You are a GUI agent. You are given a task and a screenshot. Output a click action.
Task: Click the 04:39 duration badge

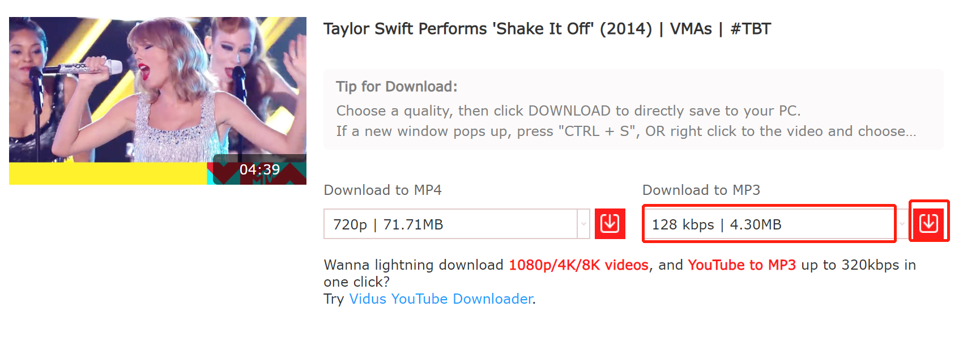(259, 169)
